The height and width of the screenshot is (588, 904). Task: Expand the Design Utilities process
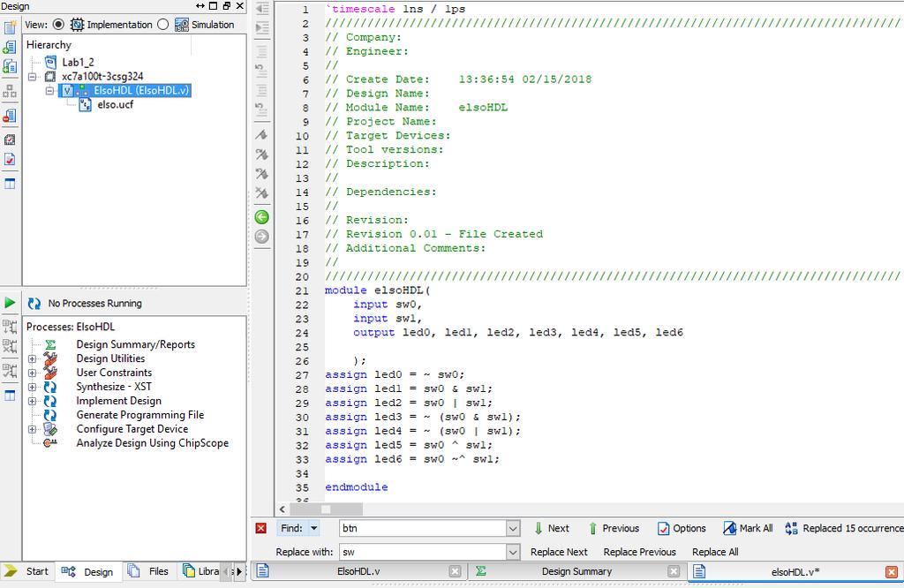click(33, 358)
